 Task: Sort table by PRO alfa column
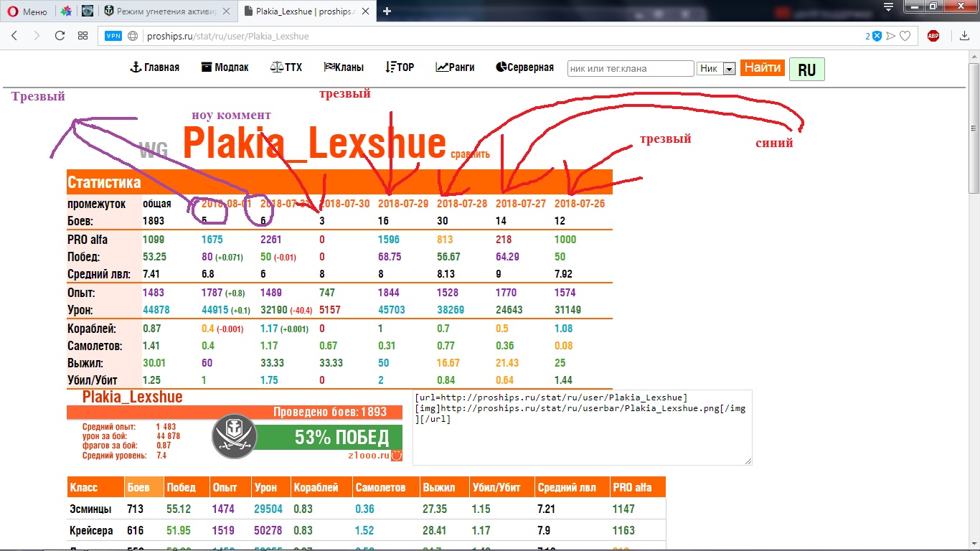[637, 487]
